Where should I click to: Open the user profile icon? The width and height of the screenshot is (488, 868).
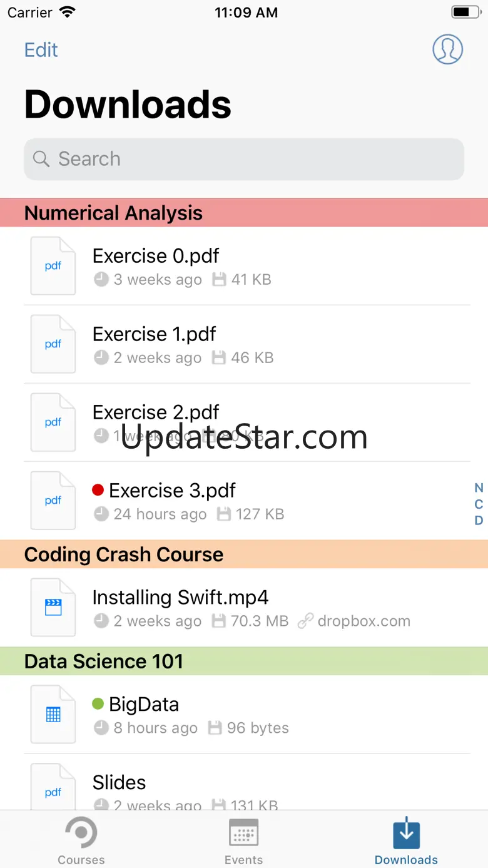[447, 49]
